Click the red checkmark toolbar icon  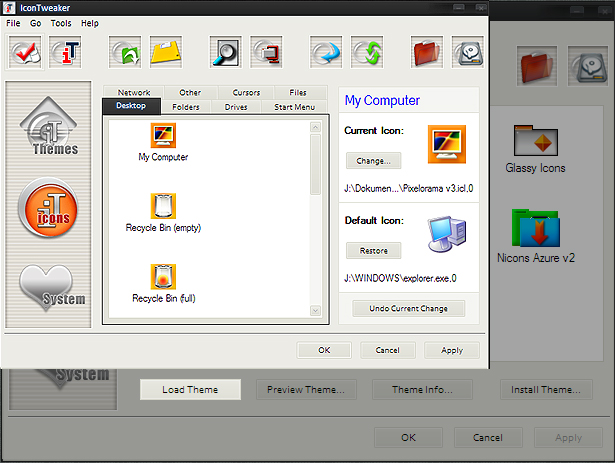tap(25, 52)
